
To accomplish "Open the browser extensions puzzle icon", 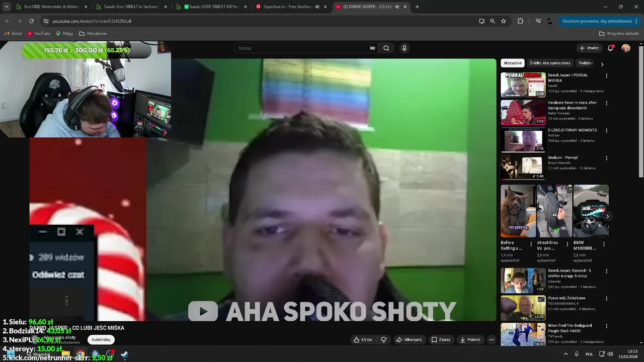I will [x=520, y=21].
